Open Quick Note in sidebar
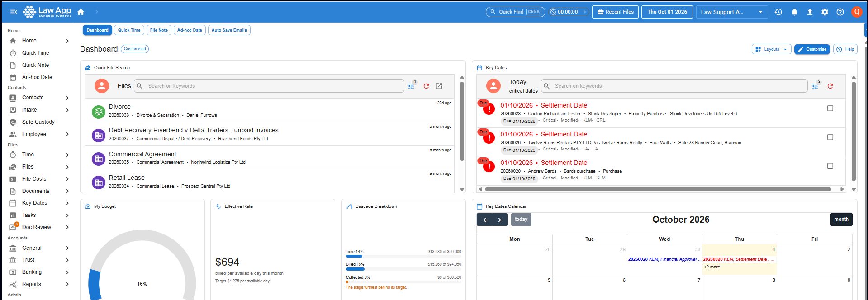Viewport: 868px width, 300px height. pos(35,65)
